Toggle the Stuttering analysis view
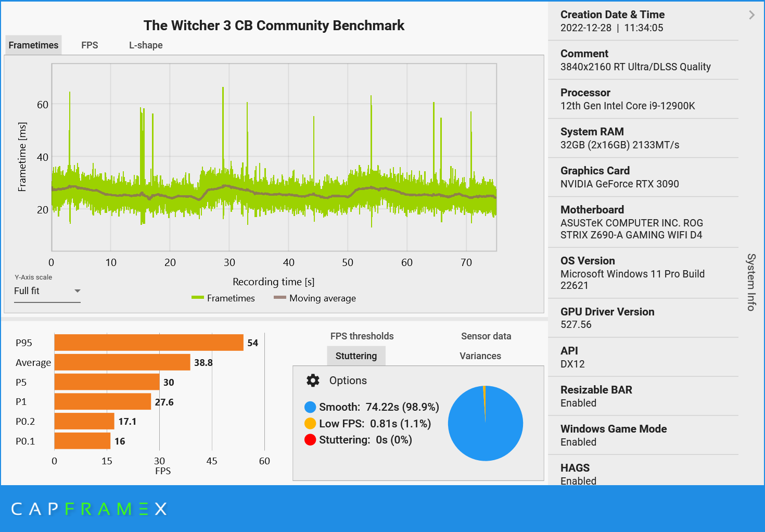765x532 pixels. pos(356,356)
